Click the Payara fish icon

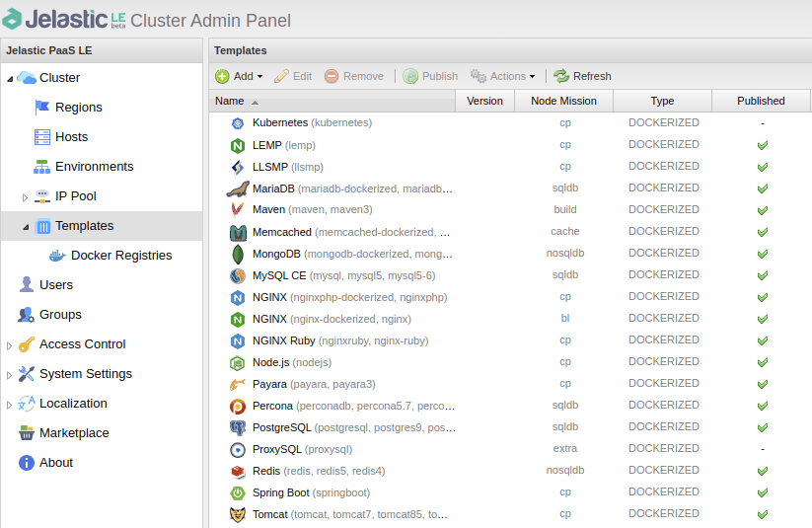[x=237, y=385]
